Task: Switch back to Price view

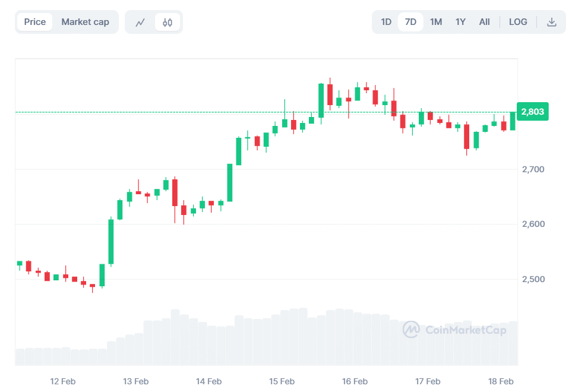Action: pyautogui.click(x=34, y=21)
